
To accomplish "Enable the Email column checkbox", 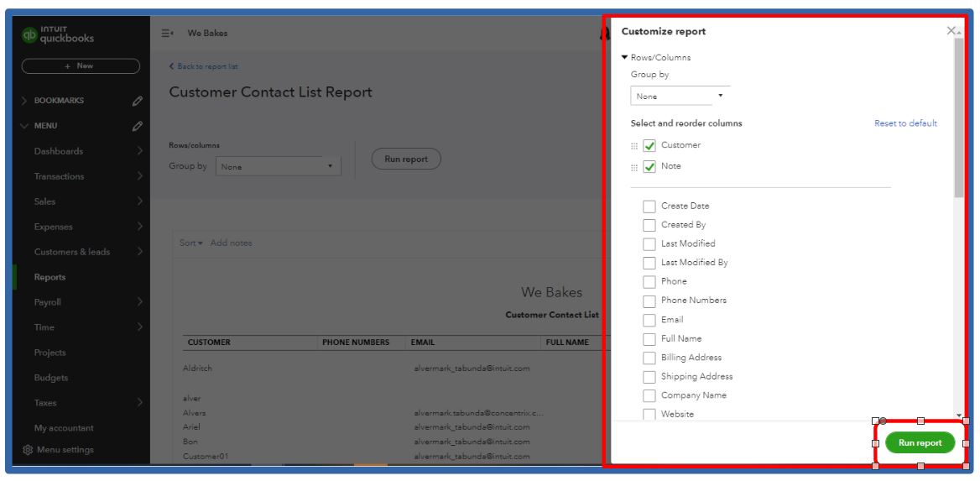I will 649,320.
